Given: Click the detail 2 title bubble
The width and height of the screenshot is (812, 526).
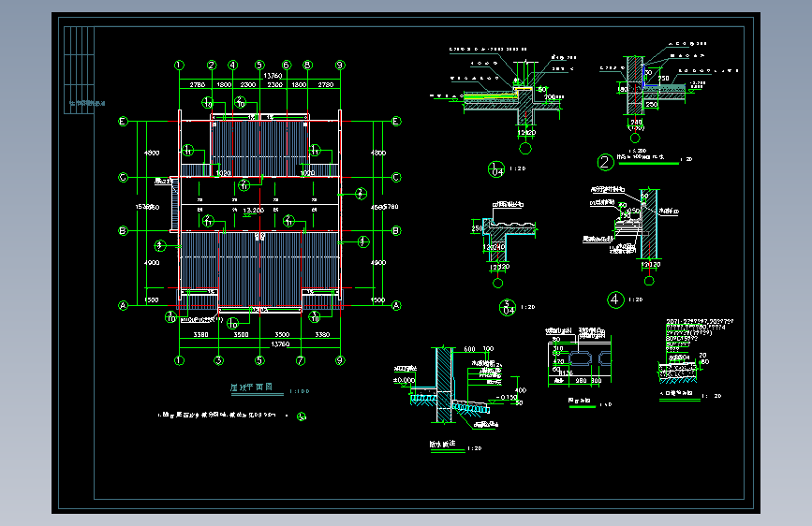Looking at the screenshot, I should pos(605,163).
